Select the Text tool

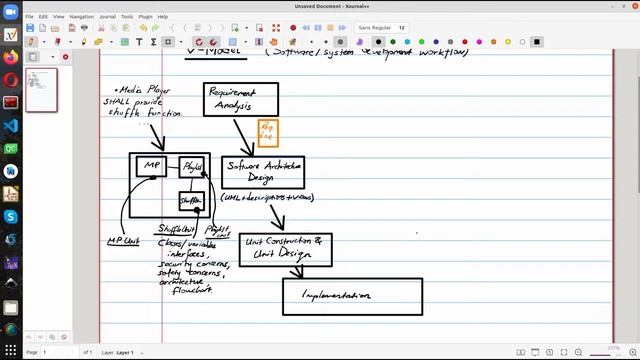click(x=139, y=42)
